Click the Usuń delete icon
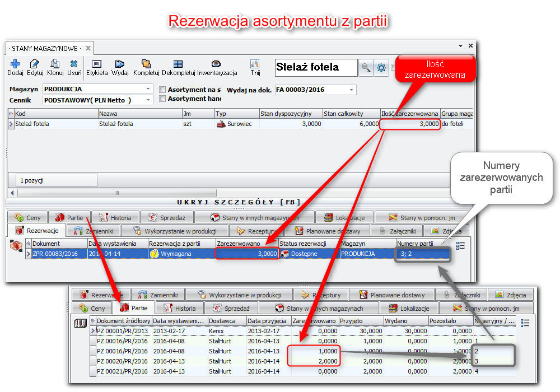This screenshot has height=392, width=560. [x=74, y=64]
